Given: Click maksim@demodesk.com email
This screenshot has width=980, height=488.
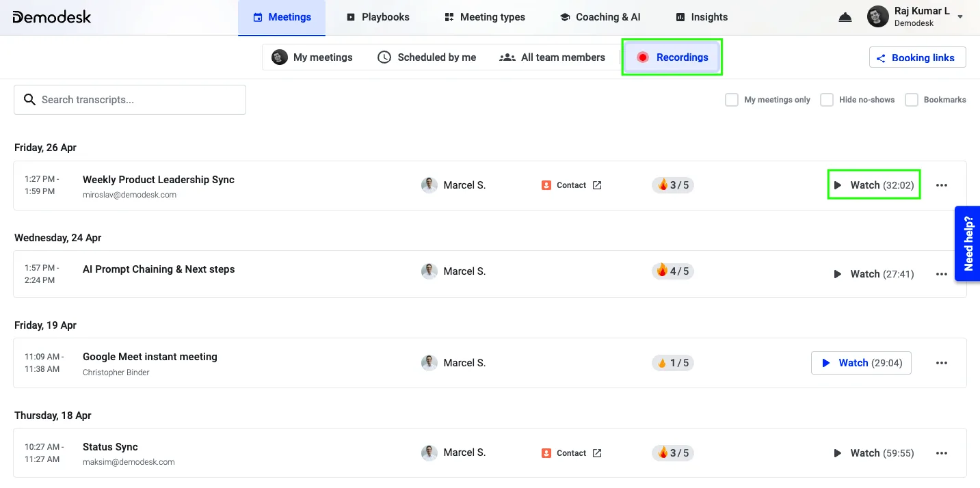Looking at the screenshot, I should click(x=129, y=462).
